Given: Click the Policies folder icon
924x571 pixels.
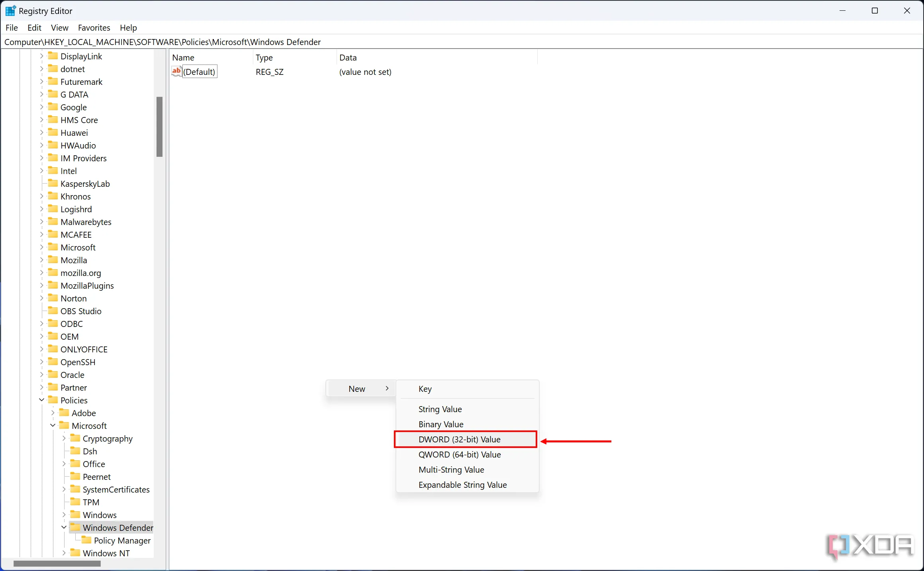Looking at the screenshot, I should pyautogui.click(x=53, y=400).
